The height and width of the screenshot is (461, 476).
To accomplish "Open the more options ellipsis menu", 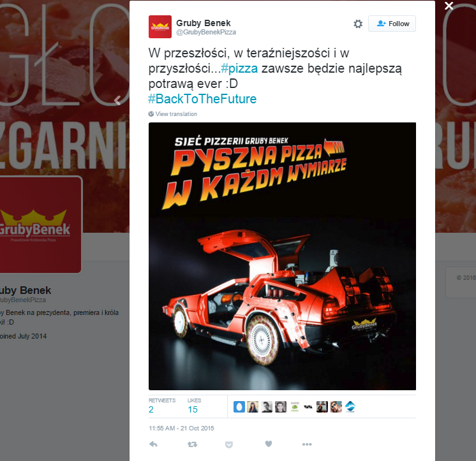I will point(307,444).
